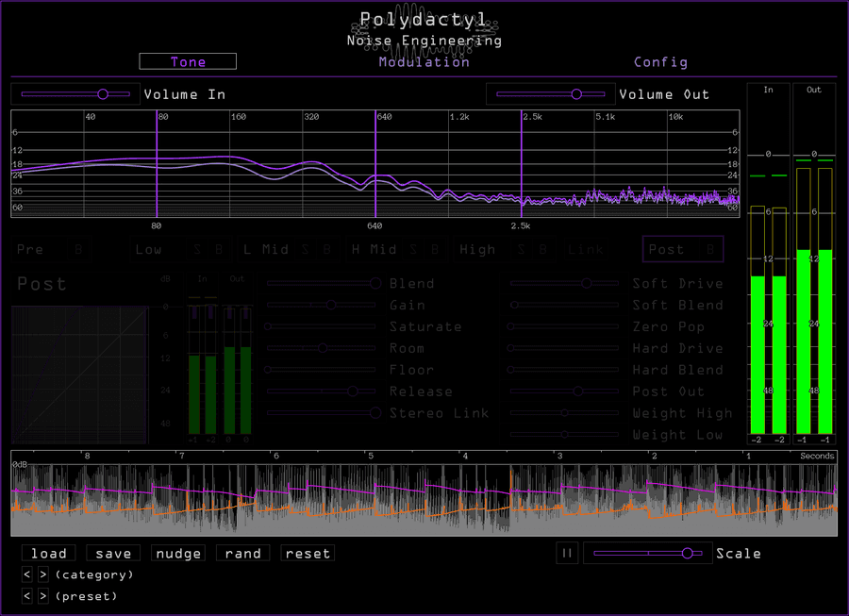Adjust the Weight Low slider

tap(564, 435)
